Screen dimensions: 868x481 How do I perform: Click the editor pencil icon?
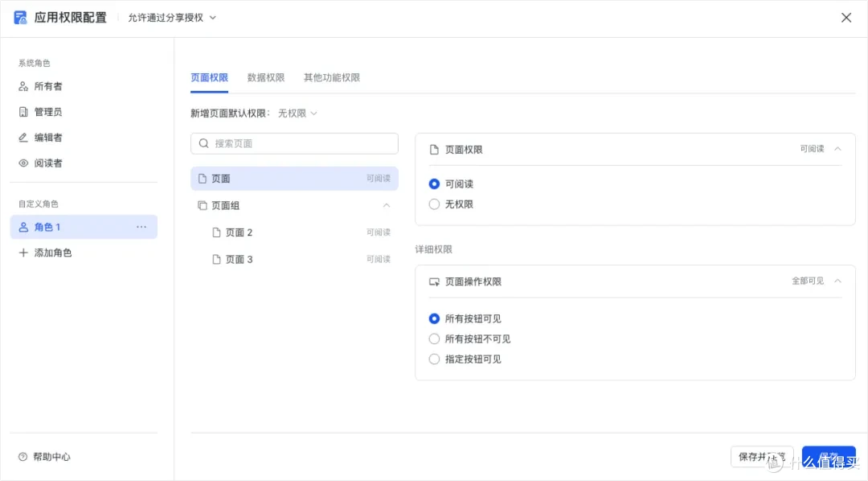[x=23, y=138]
